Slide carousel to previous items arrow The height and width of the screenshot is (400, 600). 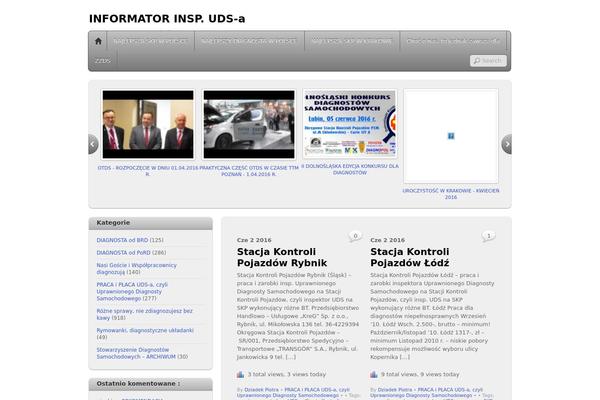point(93,144)
